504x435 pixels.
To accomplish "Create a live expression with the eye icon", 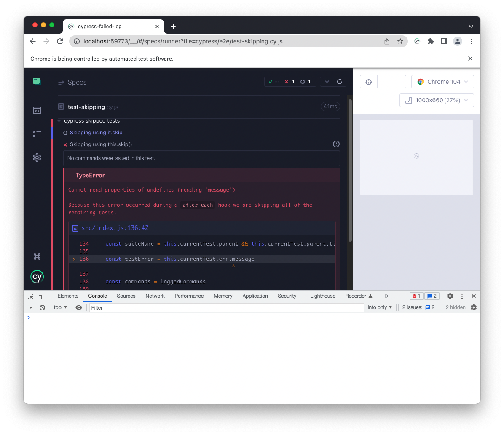I will (79, 307).
